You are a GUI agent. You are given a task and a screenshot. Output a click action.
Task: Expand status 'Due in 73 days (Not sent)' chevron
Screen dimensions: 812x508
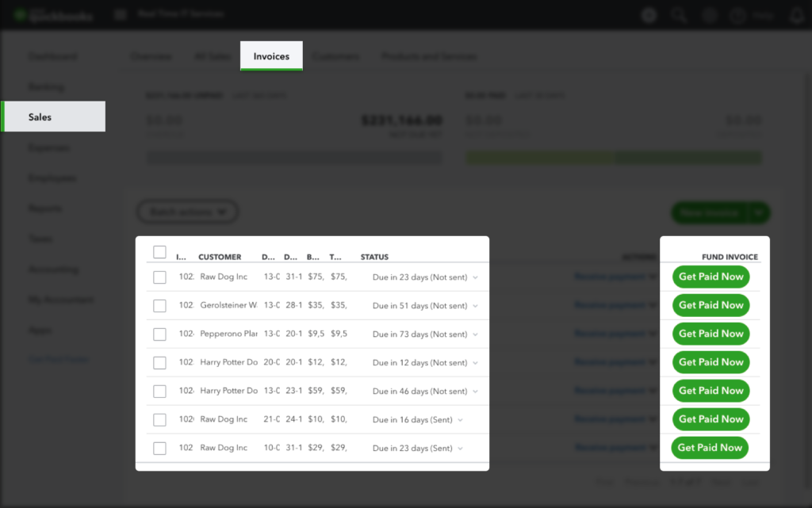(475, 334)
